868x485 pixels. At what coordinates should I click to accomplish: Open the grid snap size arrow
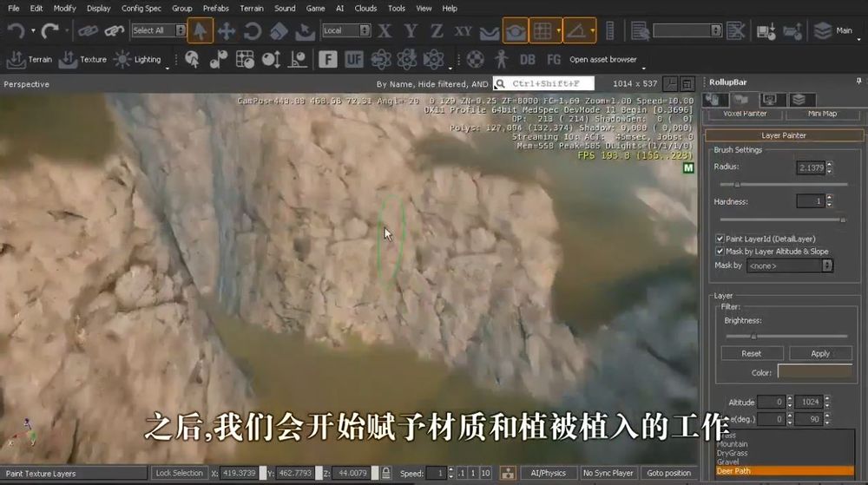tap(558, 31)
